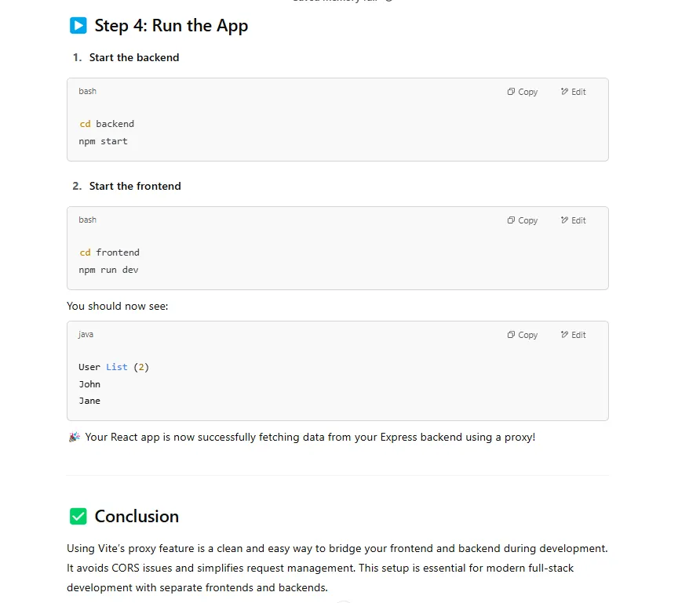Select the bash language label on the first block
This screenshot has width=700, height=603.
pyautogui.click(x=87, y=91)
